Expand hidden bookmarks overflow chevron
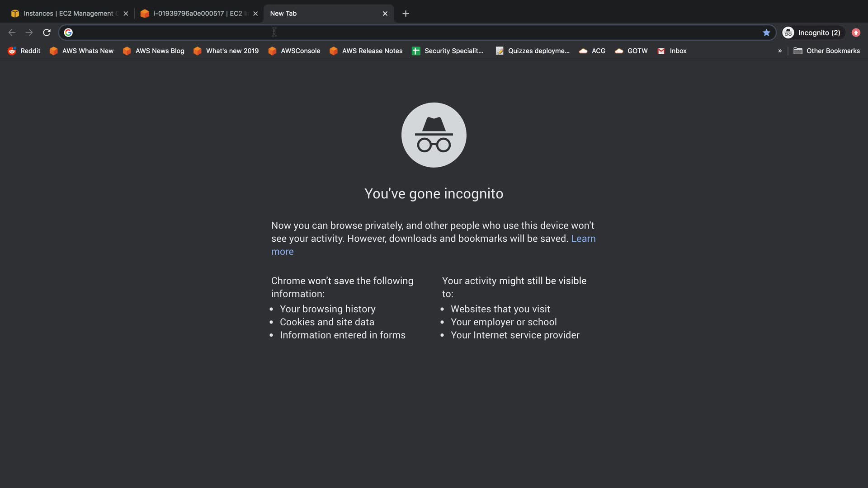This screenshot has height=488, width=868. pyautogui.click(x=780, y=51)
